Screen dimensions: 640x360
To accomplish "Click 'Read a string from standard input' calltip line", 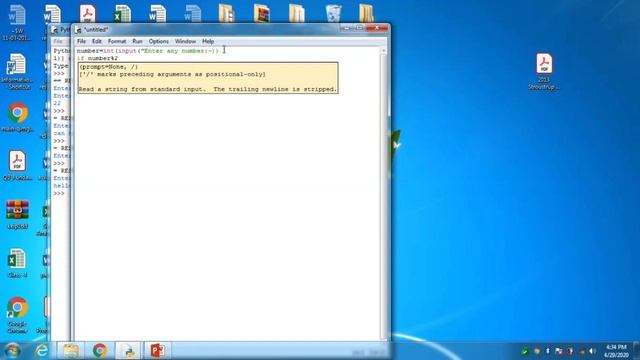I will [x=208, y=89].
